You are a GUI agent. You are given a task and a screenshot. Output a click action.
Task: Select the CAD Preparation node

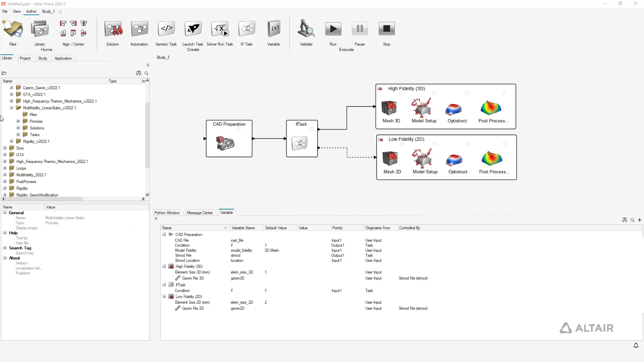229,139
